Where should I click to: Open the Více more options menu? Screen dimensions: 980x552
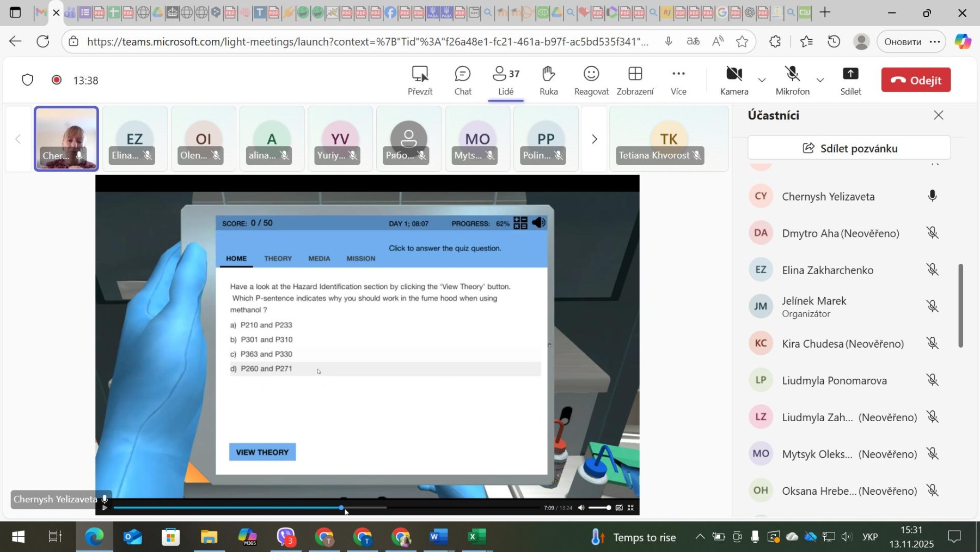pyautogui.click(x=678, y=80)
